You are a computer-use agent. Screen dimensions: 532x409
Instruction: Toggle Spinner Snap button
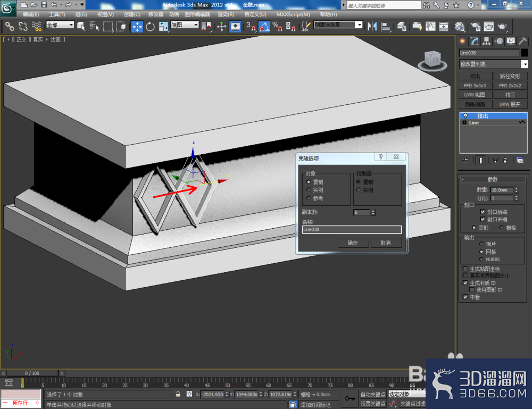(290, 27)
